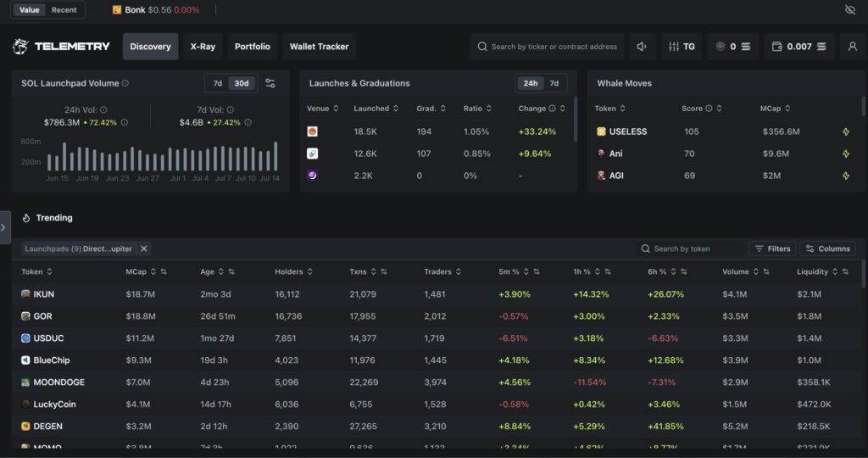Click the Bonk ticker icon in top bar
This screenshot has width=868, height=458.
(117, 10)
